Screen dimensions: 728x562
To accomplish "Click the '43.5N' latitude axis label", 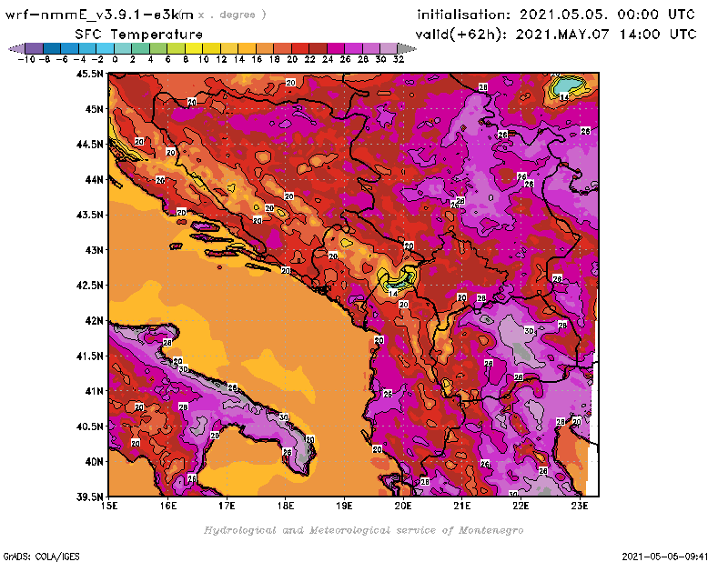I will [90, 215].
